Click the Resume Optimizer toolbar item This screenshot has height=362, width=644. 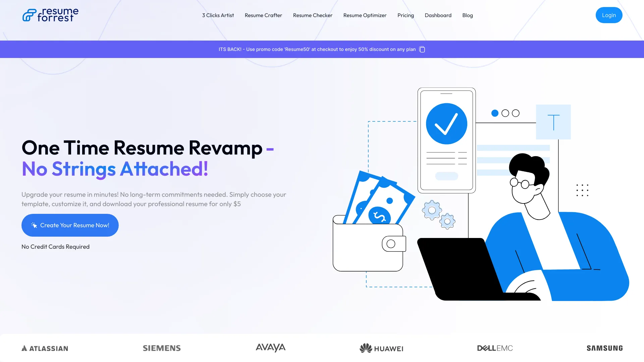coord(365,15)
